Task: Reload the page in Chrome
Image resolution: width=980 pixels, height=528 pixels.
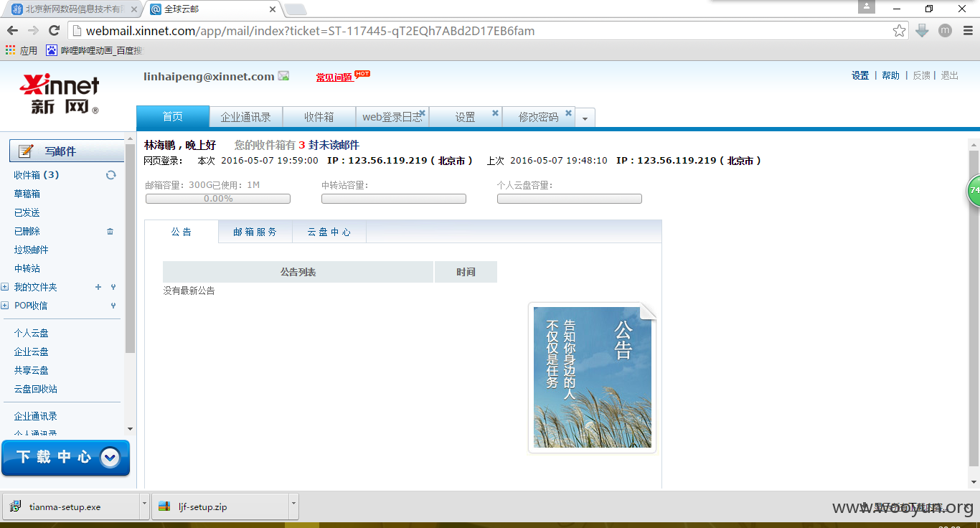Action: tap(54, 30)
